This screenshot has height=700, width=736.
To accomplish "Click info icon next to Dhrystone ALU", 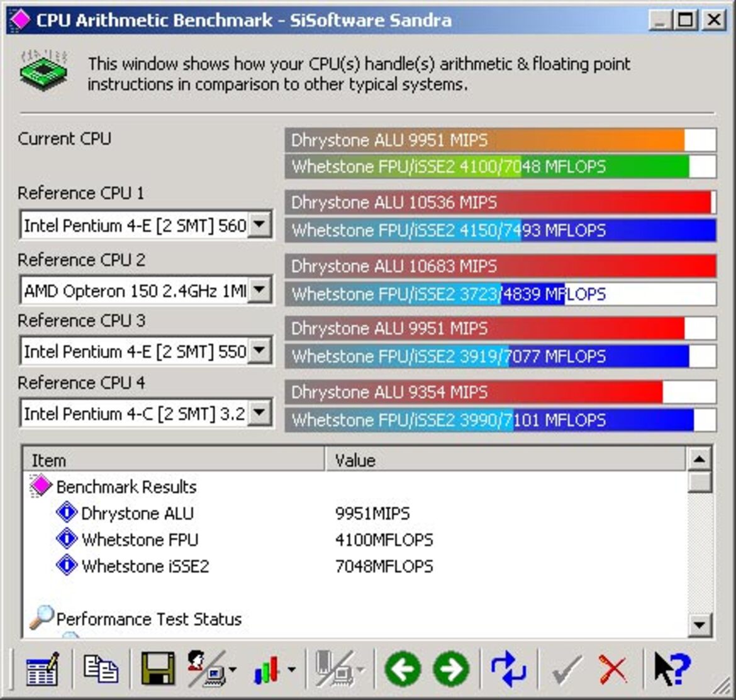I will [x=67, y=512].
